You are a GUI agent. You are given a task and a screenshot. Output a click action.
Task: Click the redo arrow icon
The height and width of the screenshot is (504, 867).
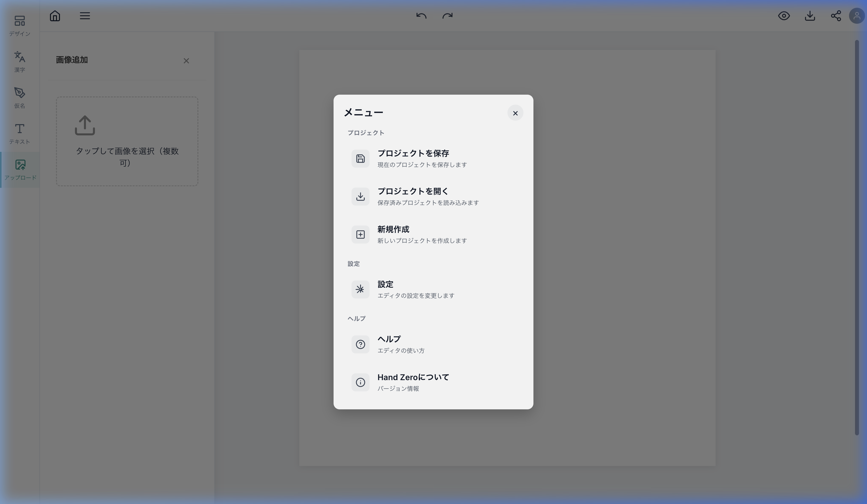[x=447, y=16]
